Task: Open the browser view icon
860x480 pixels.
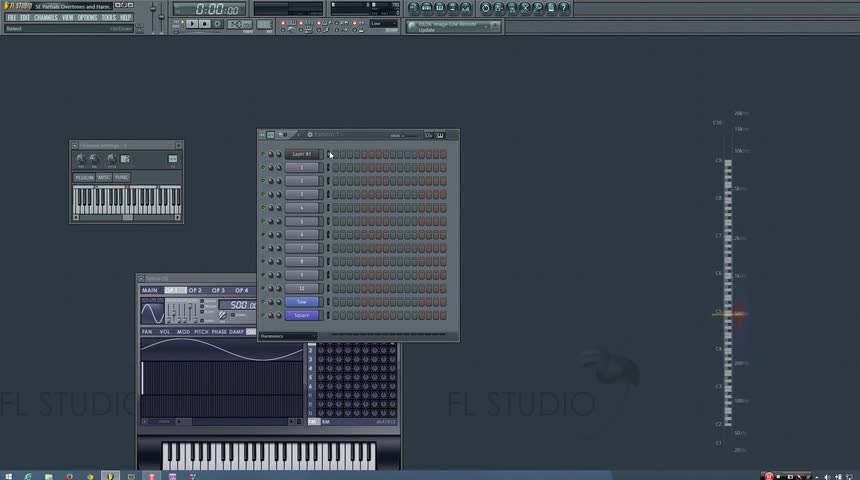Action: click(452, 8)
